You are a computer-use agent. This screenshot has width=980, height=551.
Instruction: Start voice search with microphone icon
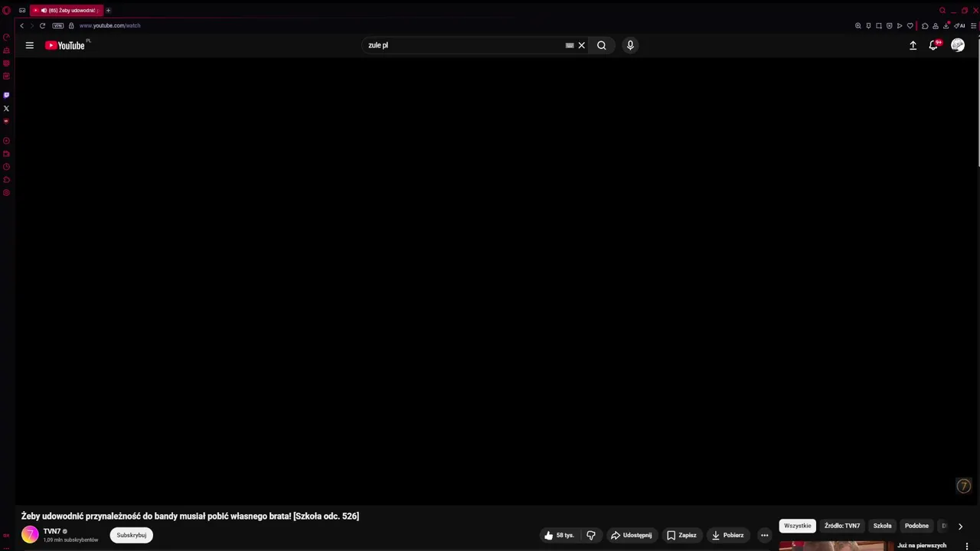coord(630,45)
